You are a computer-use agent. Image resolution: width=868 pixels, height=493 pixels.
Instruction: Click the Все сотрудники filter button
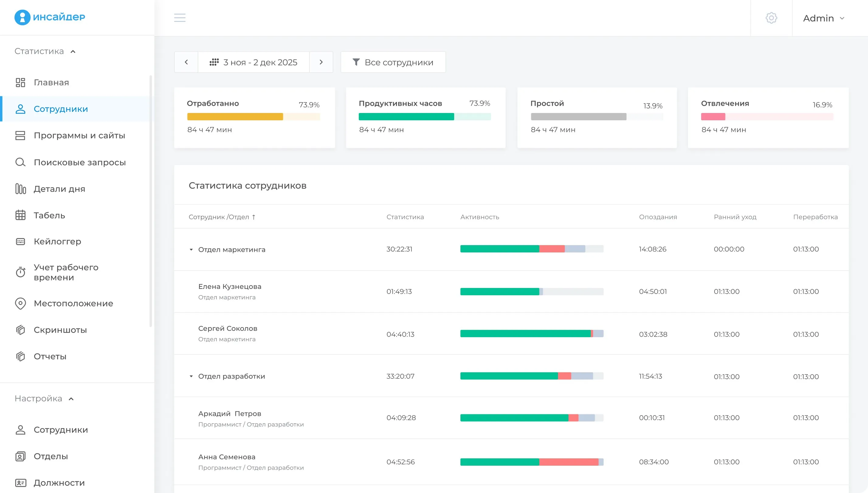pyautogui.click(x=393, y=62)
